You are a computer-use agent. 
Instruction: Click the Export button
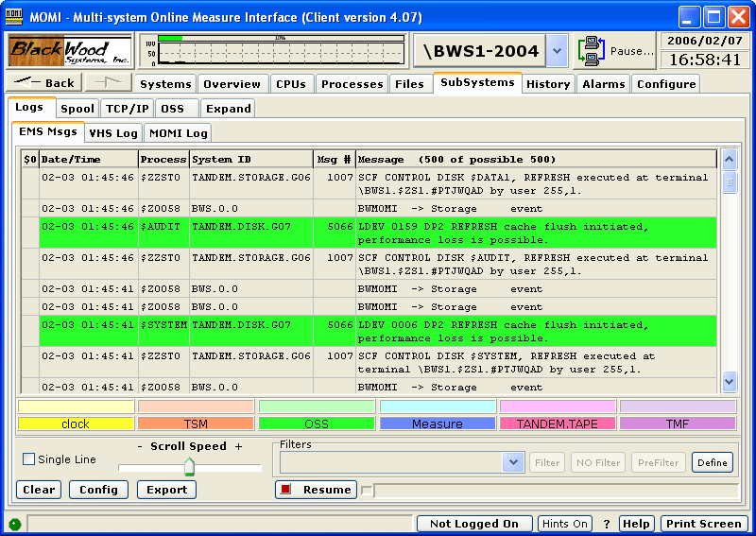(166, 490)
